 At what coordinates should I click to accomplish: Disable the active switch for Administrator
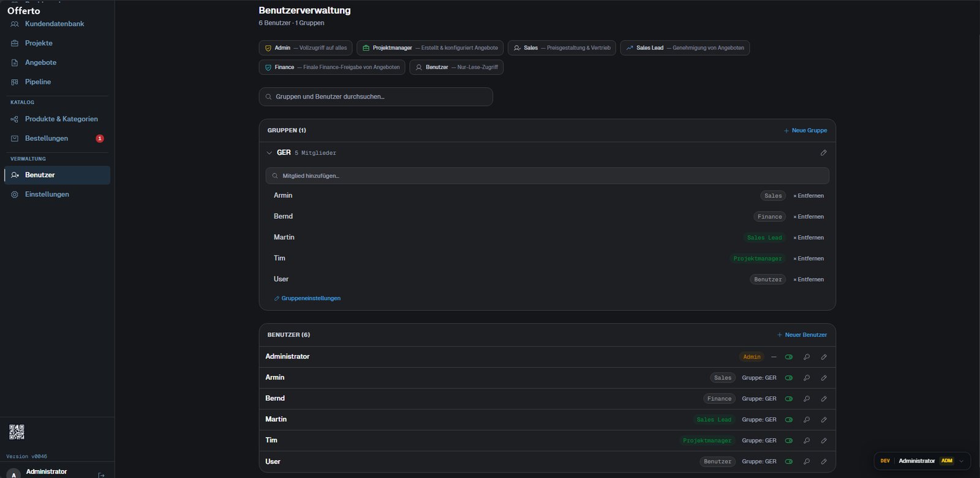tap(789, 357)
